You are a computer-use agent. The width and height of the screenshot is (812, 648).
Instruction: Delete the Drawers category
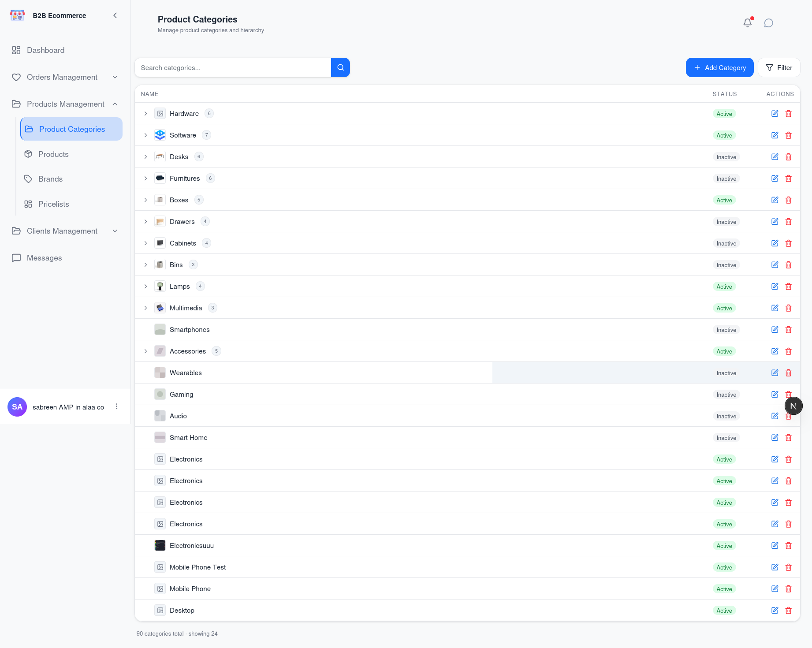(x=789, y=222)
